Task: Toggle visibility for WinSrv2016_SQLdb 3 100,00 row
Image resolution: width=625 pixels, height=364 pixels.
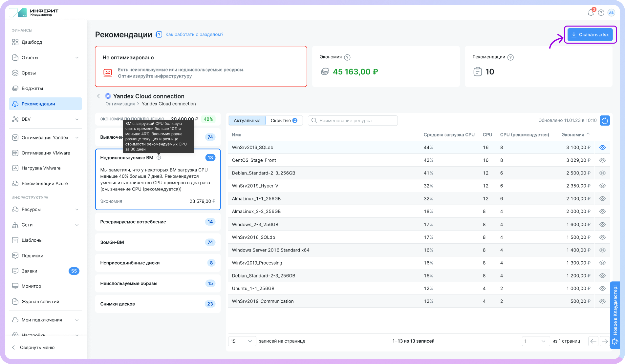Action: [602, 148]
